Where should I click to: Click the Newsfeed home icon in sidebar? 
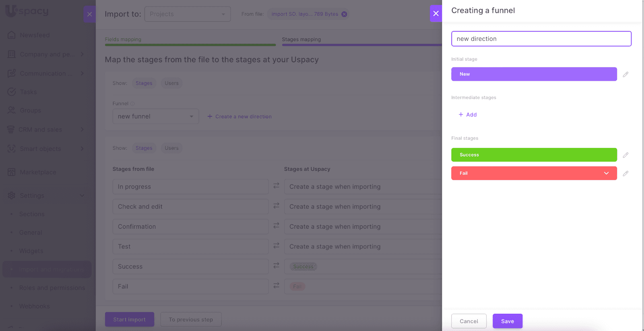[x=12, y=35]
